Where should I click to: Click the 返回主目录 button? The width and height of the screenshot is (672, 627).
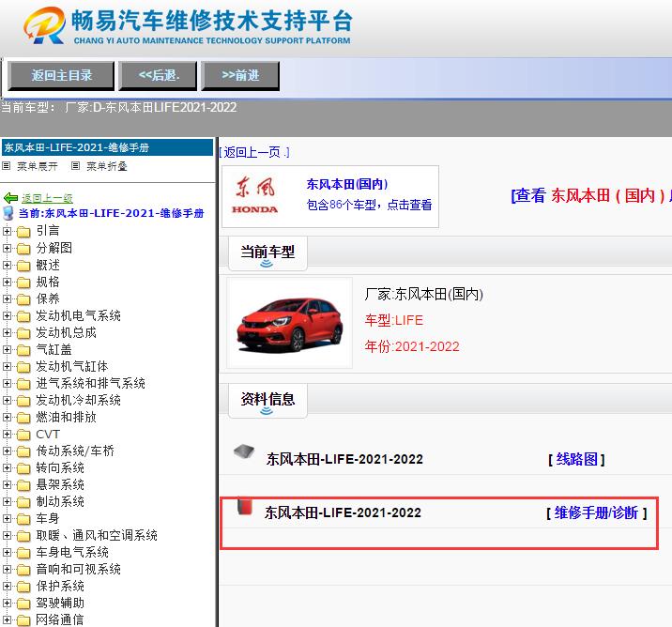61,76
